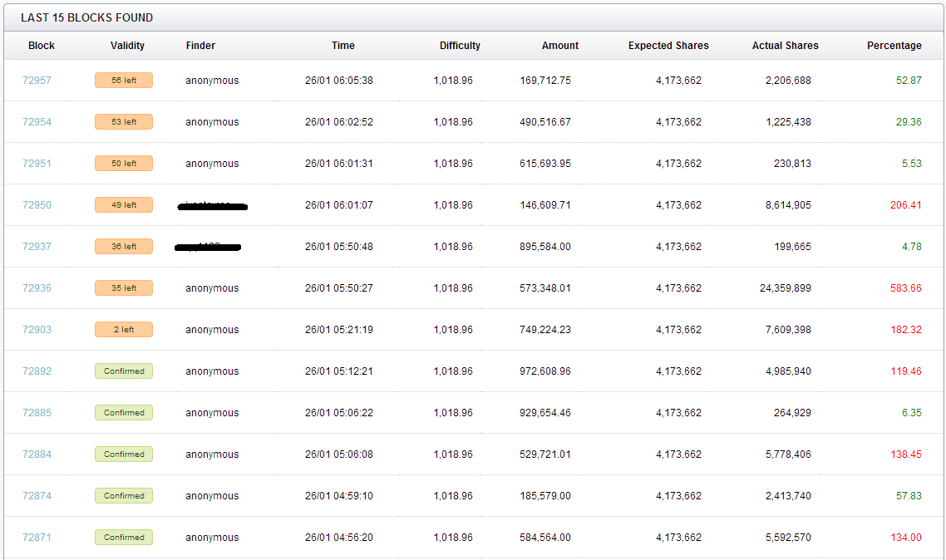Viewport: 946px width, 560px height.
Task: Open block 72957 link
Action: pyautogui.click(x=37, y=80)
